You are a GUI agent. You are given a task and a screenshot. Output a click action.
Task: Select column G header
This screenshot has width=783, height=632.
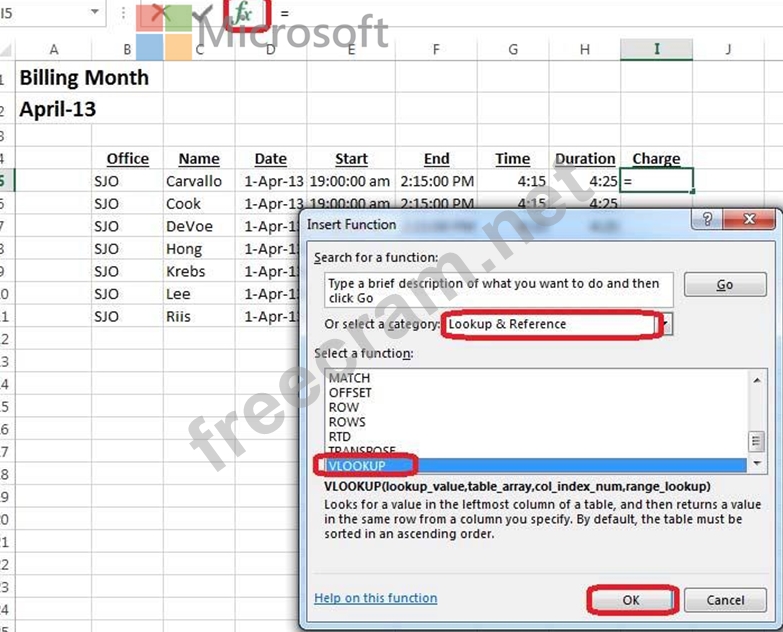pos(513,49)
